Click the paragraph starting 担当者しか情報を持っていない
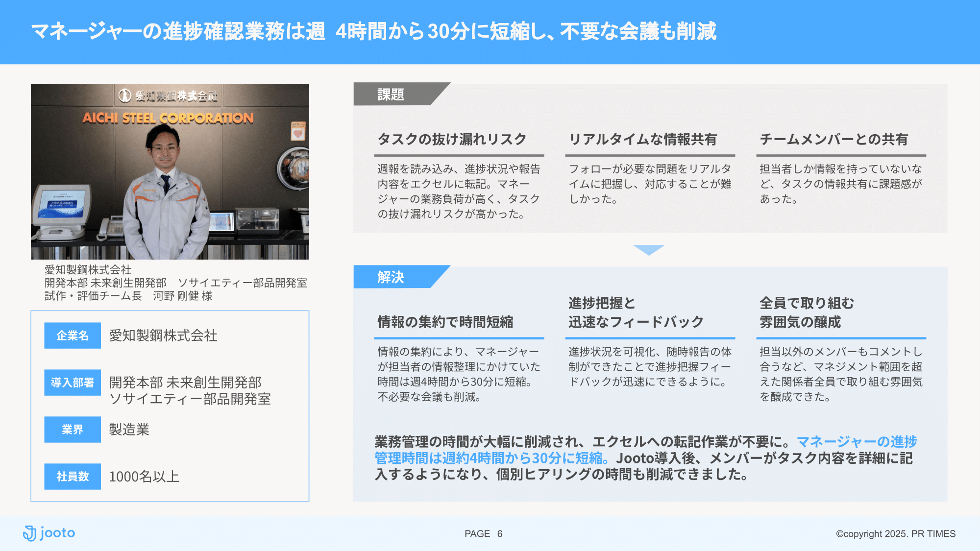The height and width of the screenshot is (551, 980). [x=841, y=184]
